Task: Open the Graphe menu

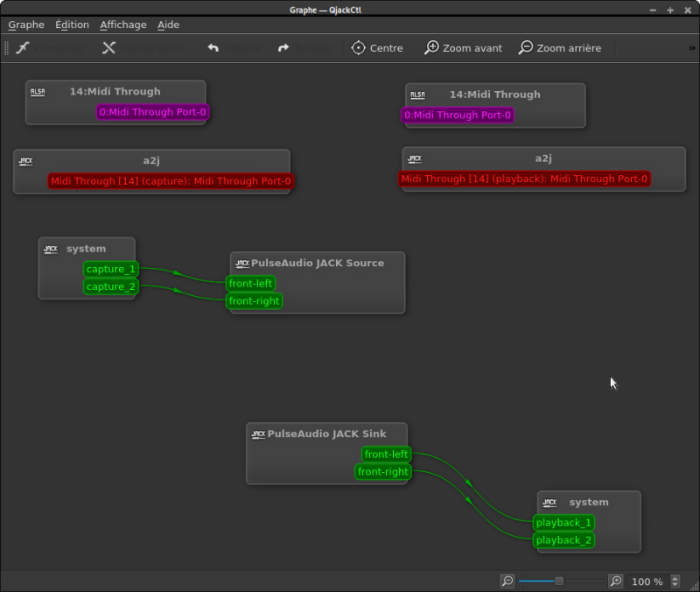Action: click(26, 25)
